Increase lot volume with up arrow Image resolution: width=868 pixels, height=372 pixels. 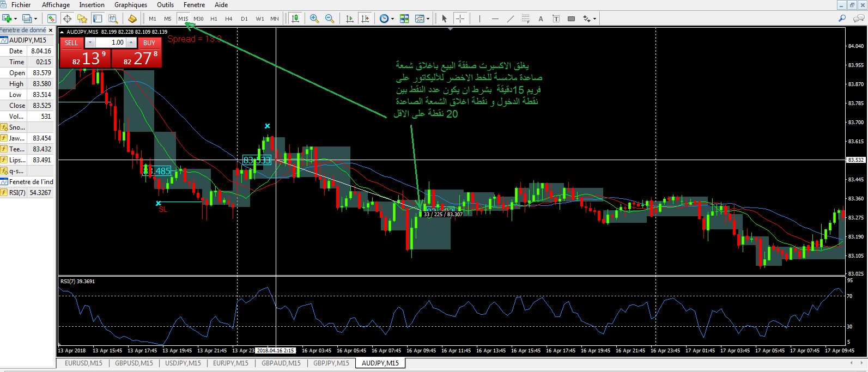pos(131,42)
